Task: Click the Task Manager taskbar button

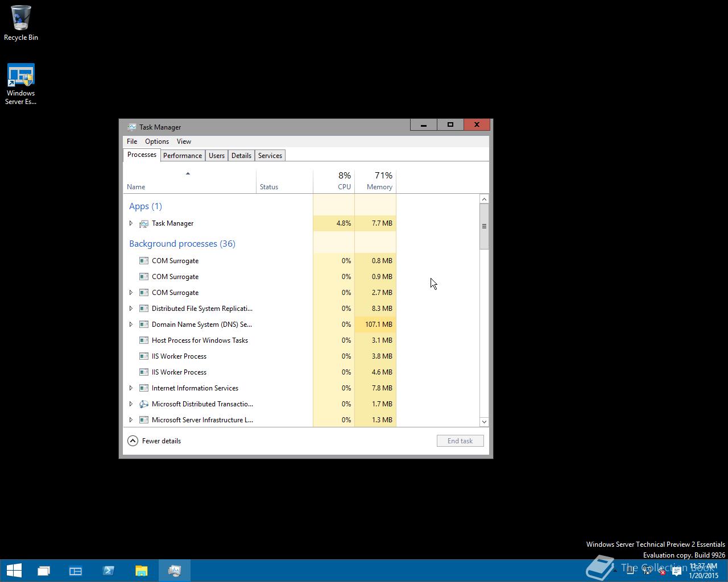Action: coord(175,571)
